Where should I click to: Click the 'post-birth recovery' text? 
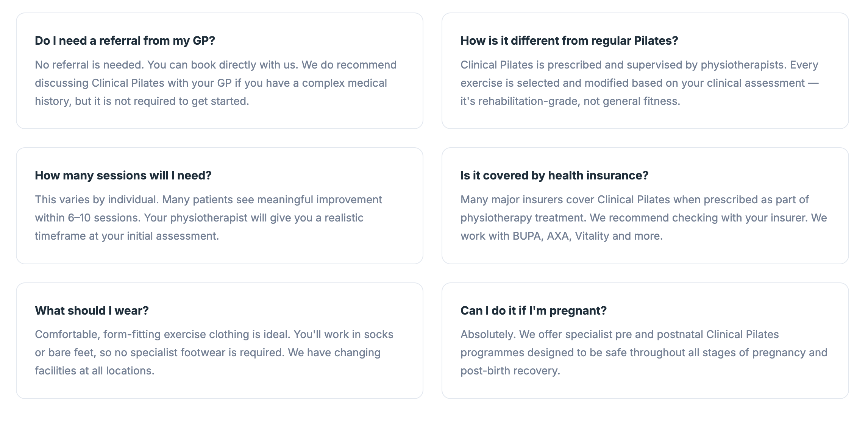tap(509, 371)
